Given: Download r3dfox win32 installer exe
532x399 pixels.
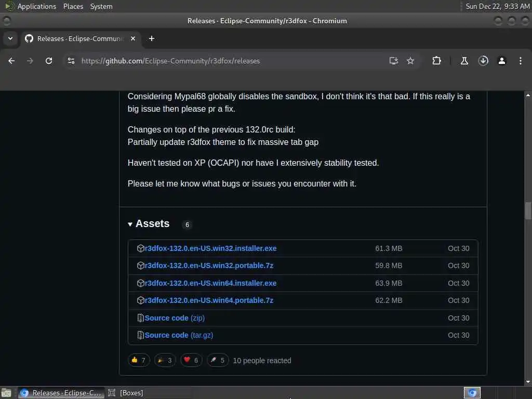Looking at the screenshot, I should pyautogui.click(x=210, y=248).
